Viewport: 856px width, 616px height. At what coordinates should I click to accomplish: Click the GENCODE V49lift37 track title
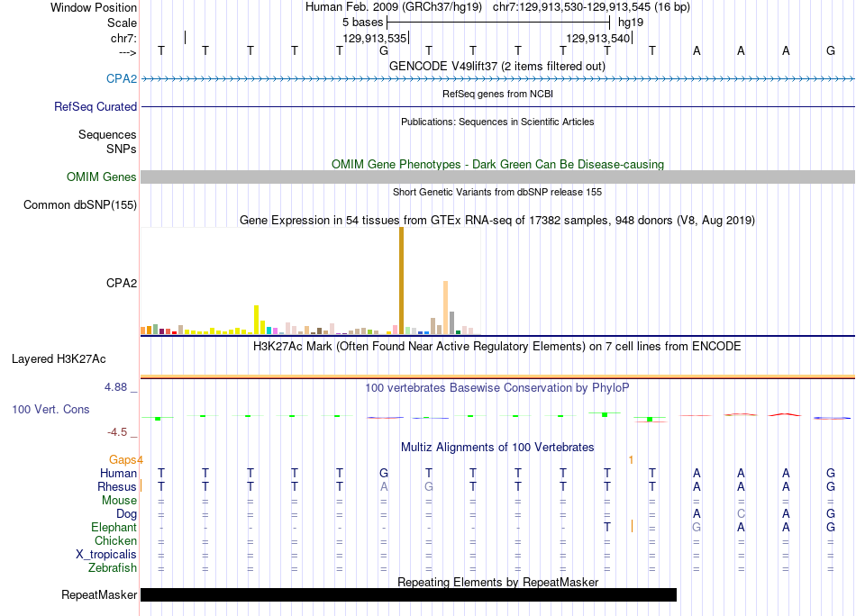496,66
